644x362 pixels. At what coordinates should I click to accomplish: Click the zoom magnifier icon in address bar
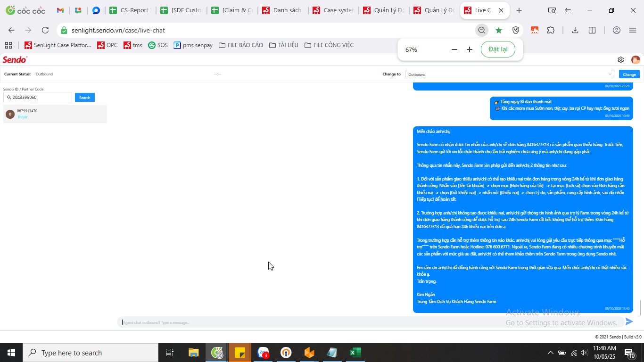pyautogui.click(x=481, y=30)
